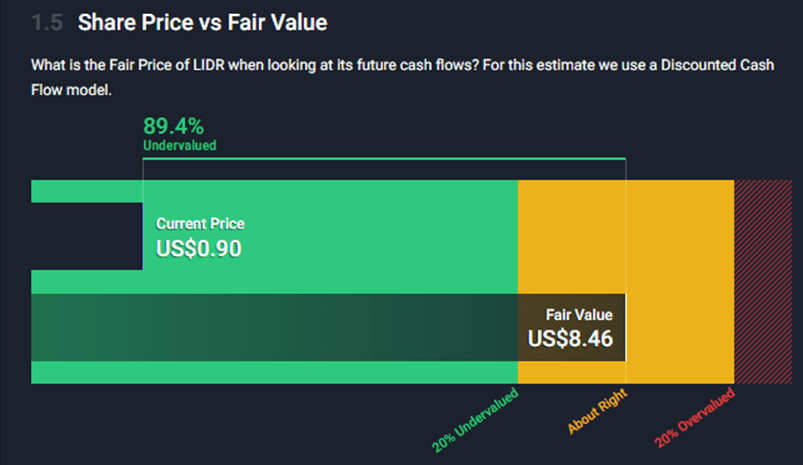Image resolution: width=803 pixels, height=465 pixels.
Task: Click the Current Price US$0.90 label
Action: coord(200,237)
